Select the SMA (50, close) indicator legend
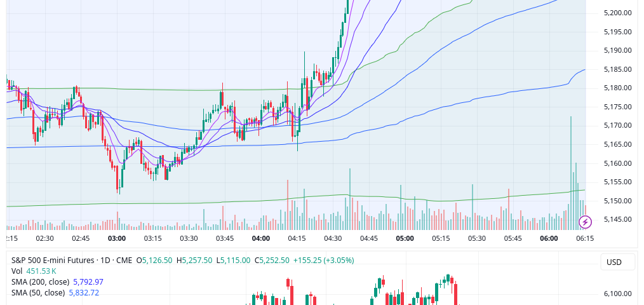 (x=38, y=293)
